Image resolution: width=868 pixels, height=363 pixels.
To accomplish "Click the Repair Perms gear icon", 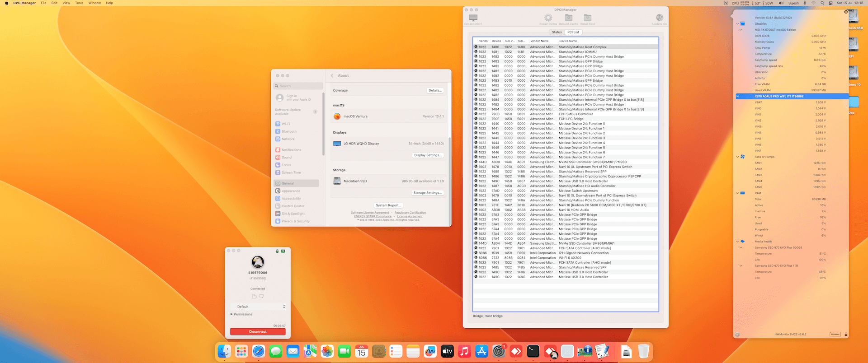I will pyautogui.click(x=548, y=18).
